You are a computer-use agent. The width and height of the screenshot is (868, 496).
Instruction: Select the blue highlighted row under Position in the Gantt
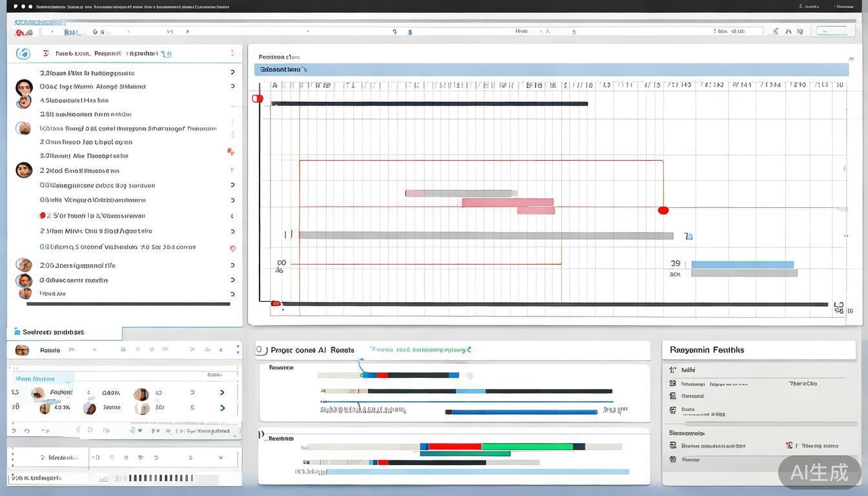coord(552,69)
